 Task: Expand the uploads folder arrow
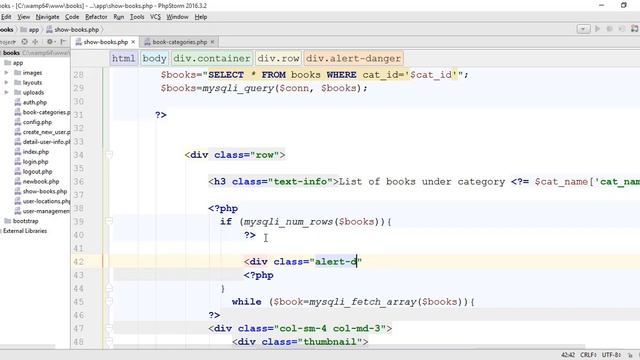tap(6, 92)
